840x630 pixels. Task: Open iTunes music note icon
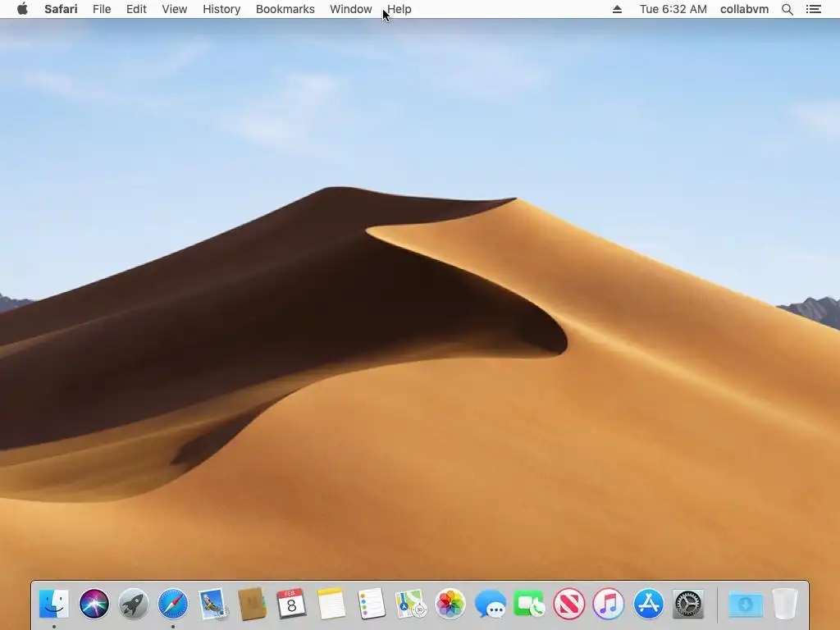(x=609, y=604)
